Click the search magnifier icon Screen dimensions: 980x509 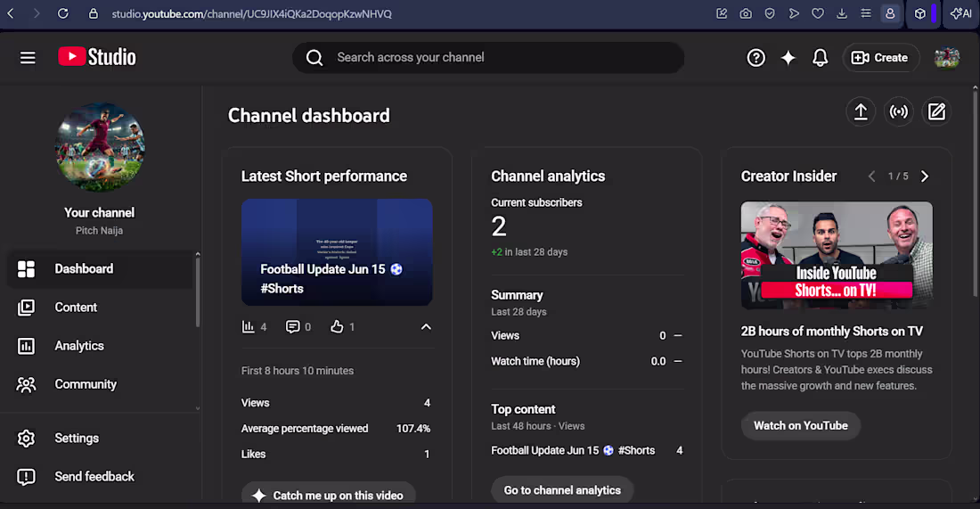pyautogui.click(x=314, y=58)
